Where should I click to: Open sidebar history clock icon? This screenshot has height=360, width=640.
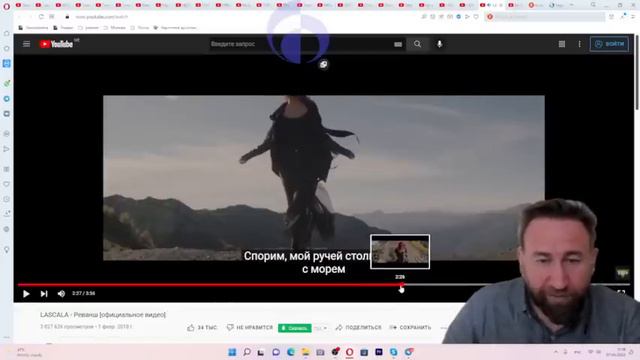(7, 199)
